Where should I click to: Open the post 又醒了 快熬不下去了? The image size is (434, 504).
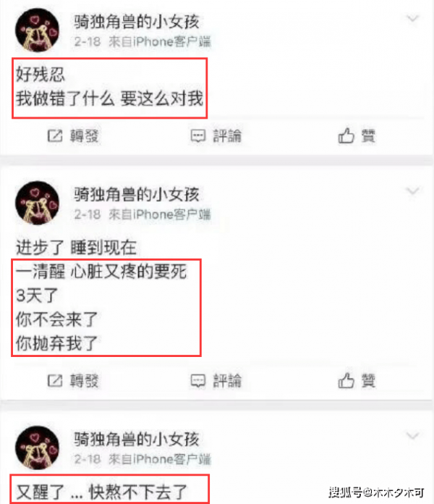(x=102, y=492)
